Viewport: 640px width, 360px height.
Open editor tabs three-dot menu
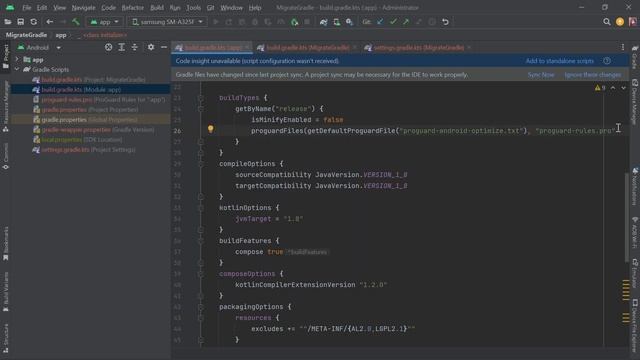pos(623,47)
